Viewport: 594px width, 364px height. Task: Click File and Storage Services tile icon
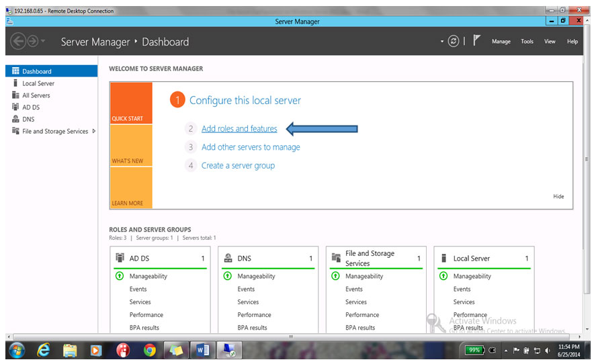(336, 258)
